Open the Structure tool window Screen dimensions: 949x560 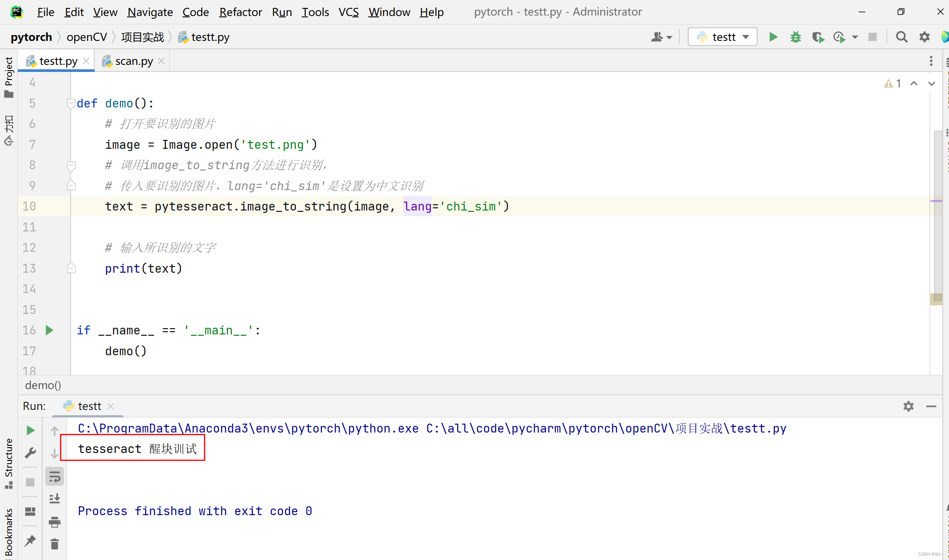coord(9,463)
